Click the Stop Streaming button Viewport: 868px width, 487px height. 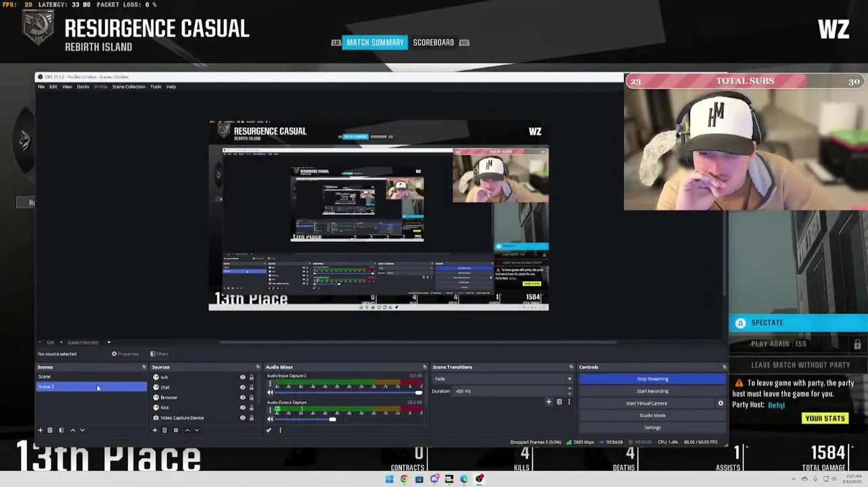tap(652, 379)
